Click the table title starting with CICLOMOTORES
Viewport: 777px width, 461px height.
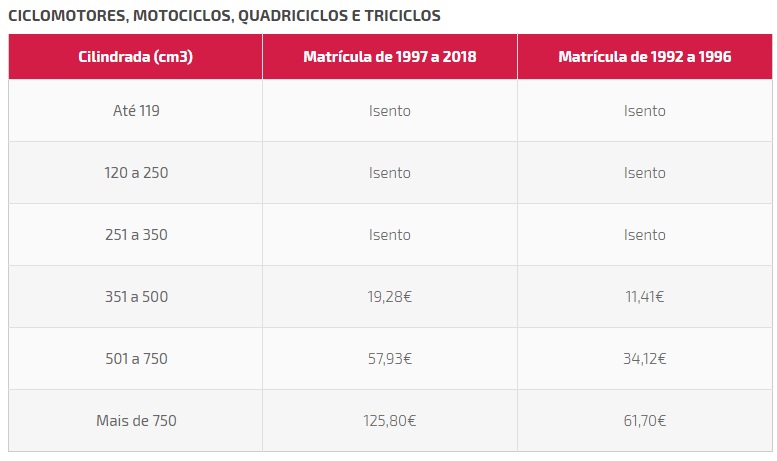pos(224,17)
